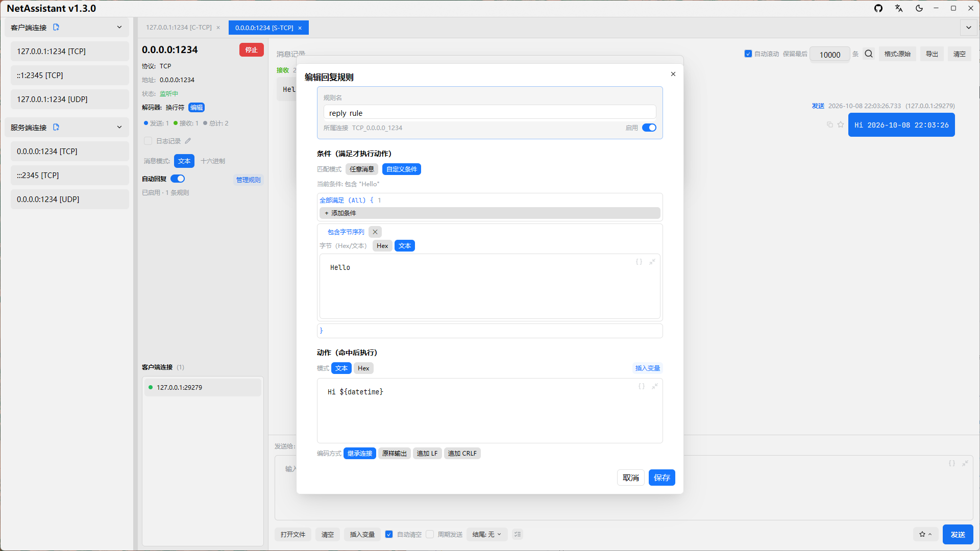This screenshot has height=551, width=980.
Task: Switch to 127.0.0.1:1234 [C-TCP] tab
Action: [179, 28]
